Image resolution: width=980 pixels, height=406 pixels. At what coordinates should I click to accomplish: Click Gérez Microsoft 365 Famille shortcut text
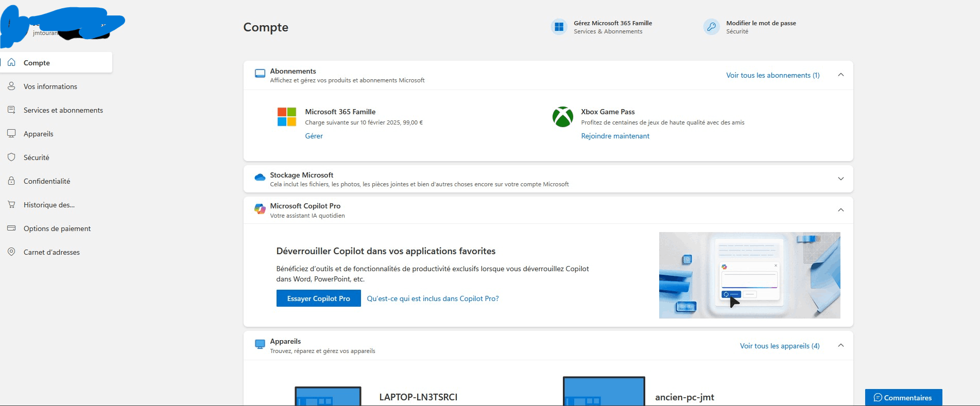613,23
